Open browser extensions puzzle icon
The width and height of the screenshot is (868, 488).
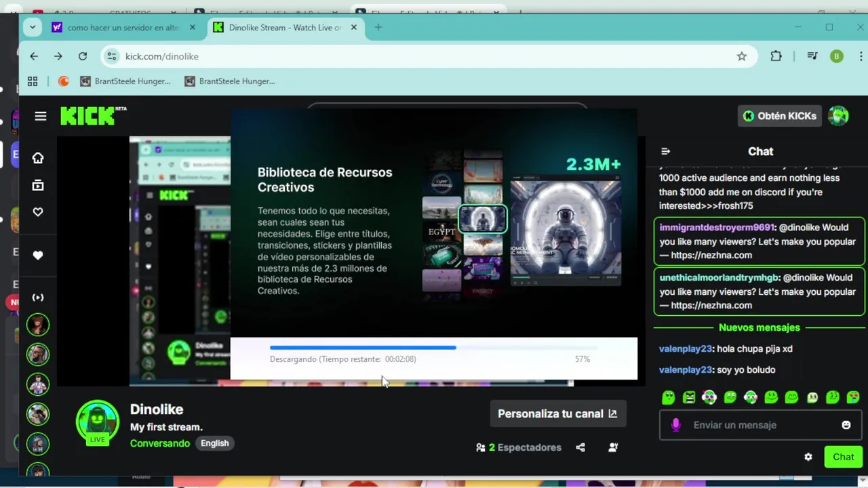[x=776, y=56]
